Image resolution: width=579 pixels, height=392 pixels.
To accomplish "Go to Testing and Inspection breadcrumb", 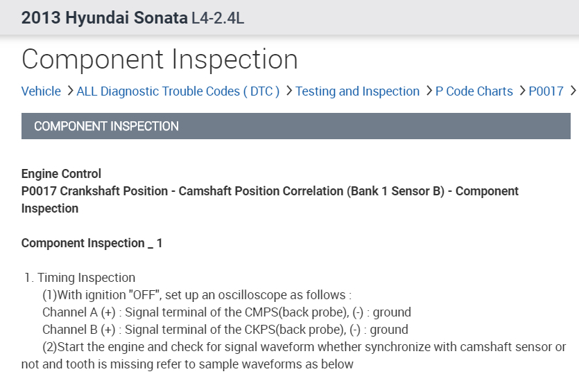I will (357, 91).
